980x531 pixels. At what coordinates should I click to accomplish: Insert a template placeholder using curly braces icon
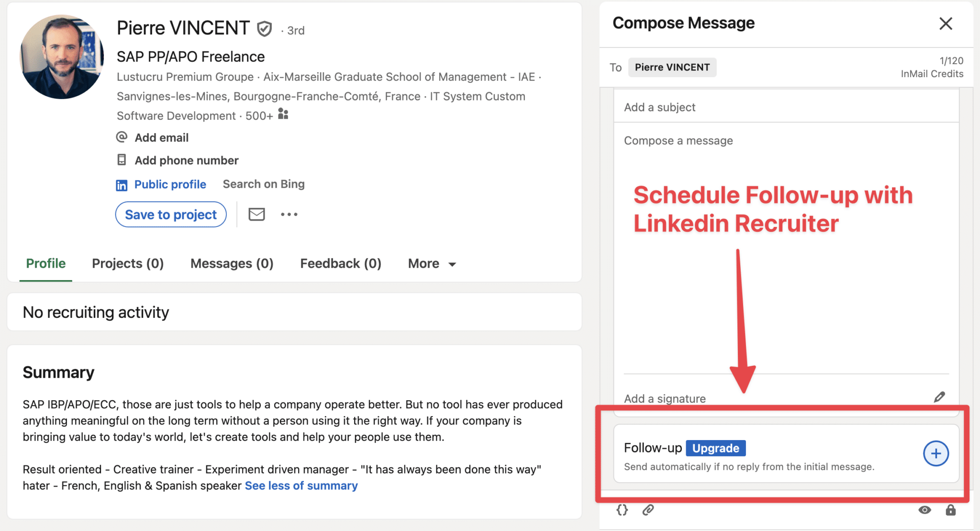click(623, 510)
